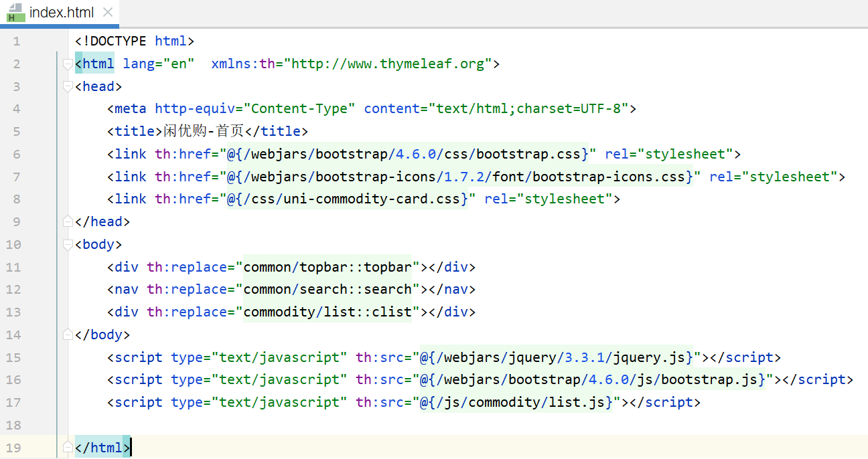The height and width of the screenshot is (459, 868).
Task: Click the bootstrap.js webjars path on line 16
Action: click(x=593, y=379)
